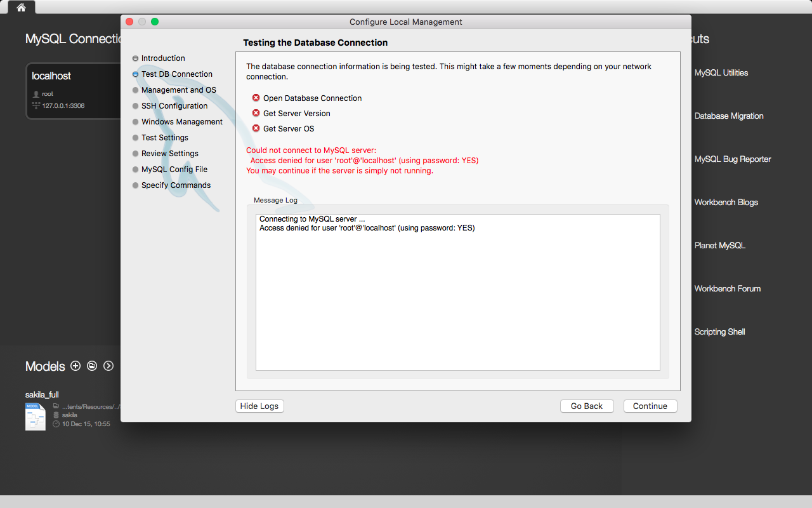This screenshot has height=508, width=812.
Task: Open the MySQL Bug Reporter shortcut
Action: (x=733, y=159)
